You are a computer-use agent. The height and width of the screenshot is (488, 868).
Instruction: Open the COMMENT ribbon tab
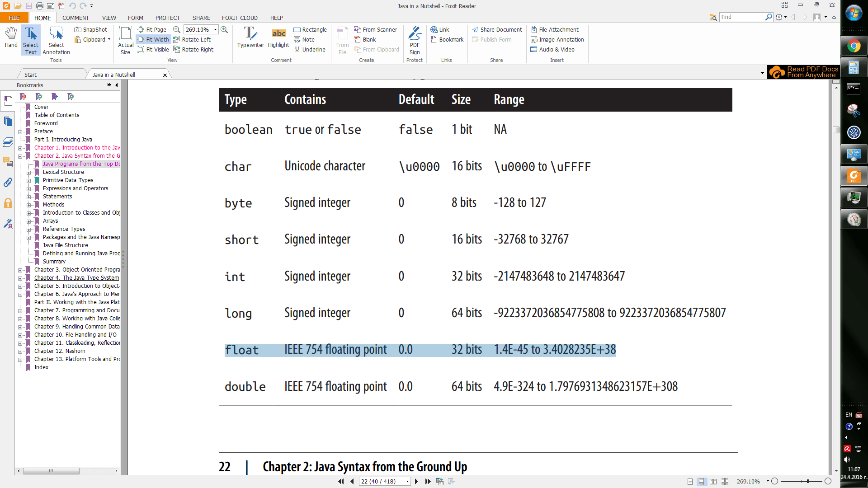tap(75, 18)
